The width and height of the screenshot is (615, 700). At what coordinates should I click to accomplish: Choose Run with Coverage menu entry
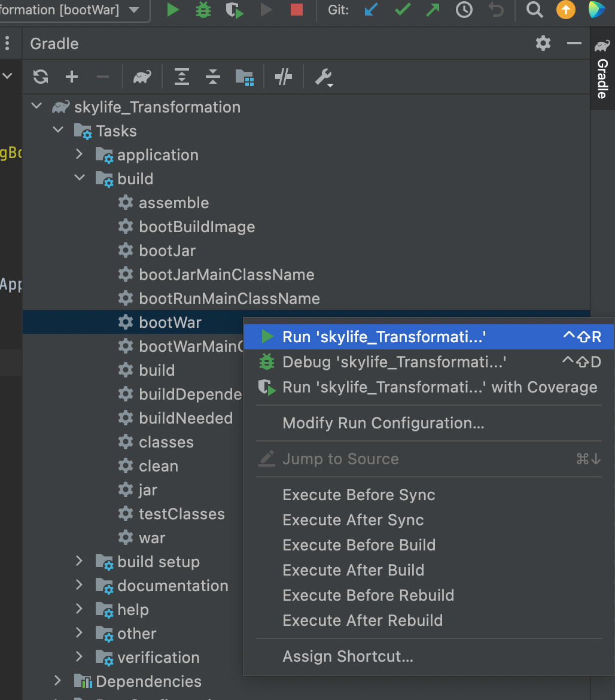click(428, 387)
